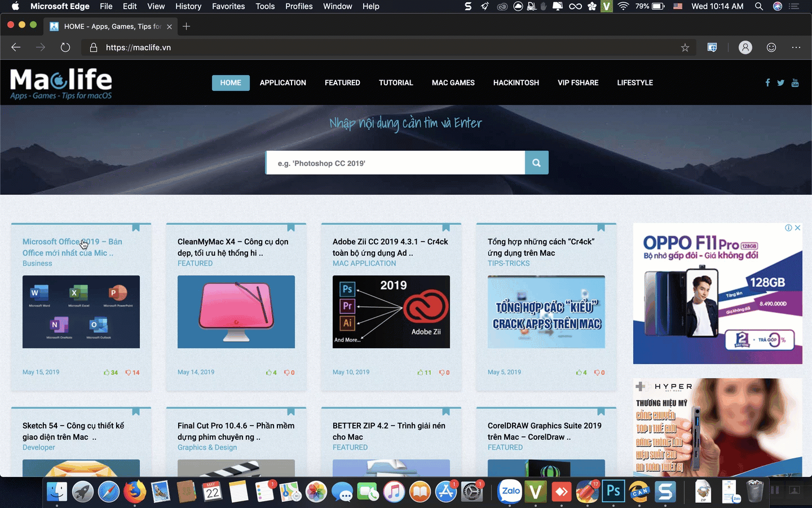Viewport: 812px width, 508px height.
Task: Click the favorites star in the address bar
Action: pyautogui.click(x=685, y=47)
